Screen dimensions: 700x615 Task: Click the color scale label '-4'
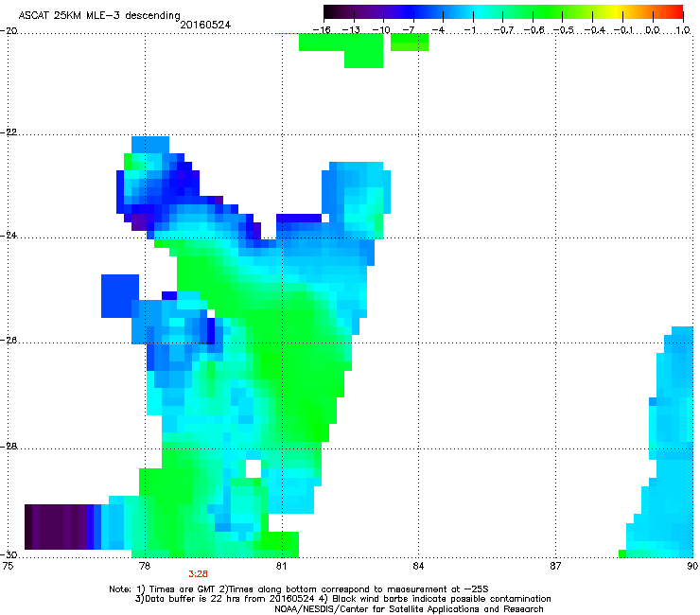click(438, 30)
